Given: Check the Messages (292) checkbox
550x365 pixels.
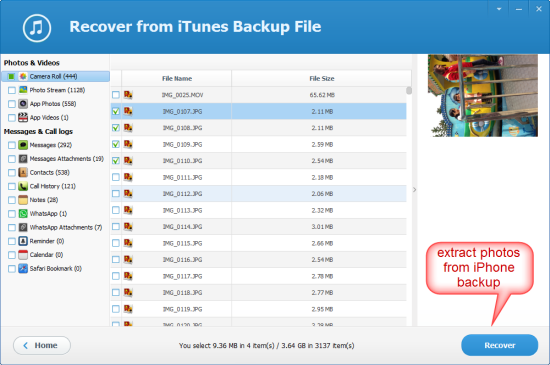Looking at the screenshot, I should pos(12,145).
